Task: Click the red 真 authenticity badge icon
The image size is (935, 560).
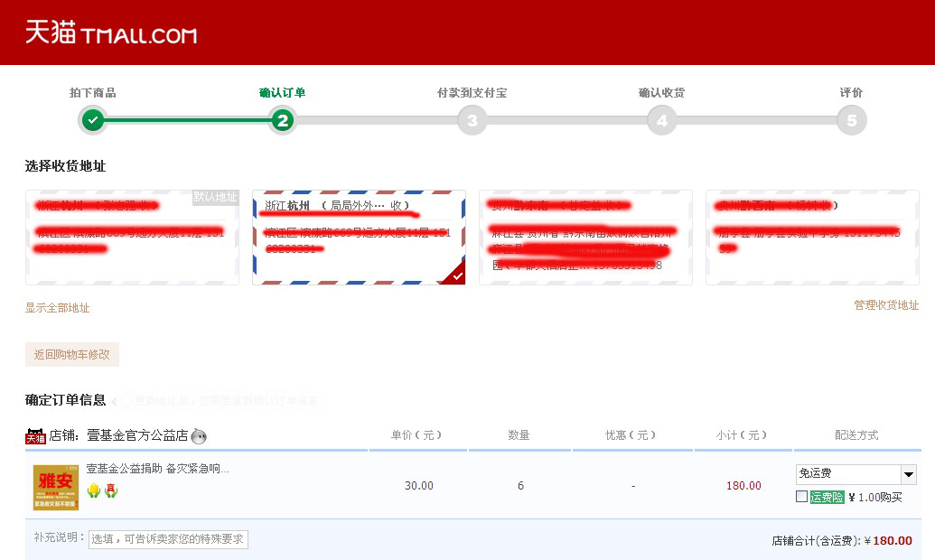Action: [x=111, y=490]
